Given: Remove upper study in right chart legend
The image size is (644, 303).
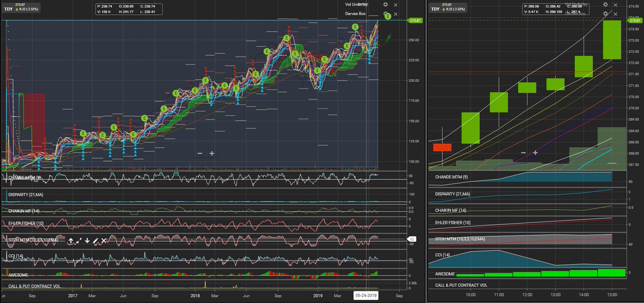Looking at the screenshot, I should pos(616,5).
